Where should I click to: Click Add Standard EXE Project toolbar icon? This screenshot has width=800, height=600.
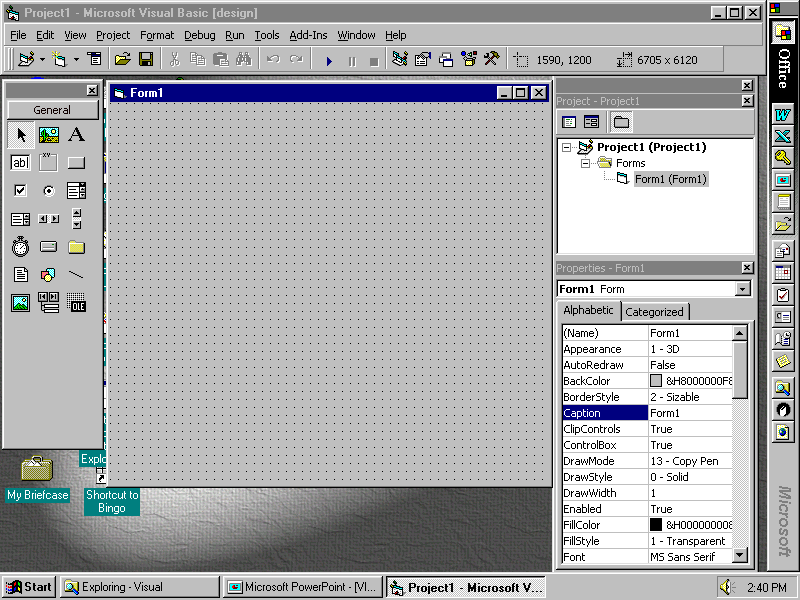(26, 60)
